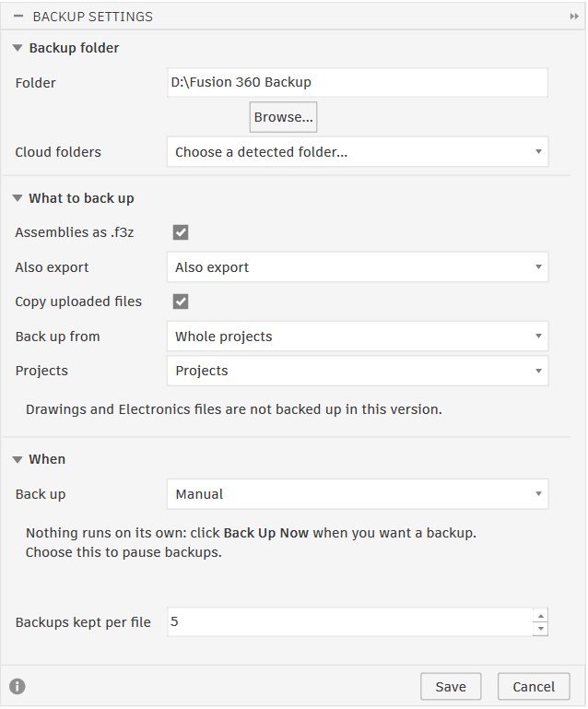Decrease Backups kept per file with down arrow
Viewport: 588px width, 709px height.
click(x=541, y=629)
